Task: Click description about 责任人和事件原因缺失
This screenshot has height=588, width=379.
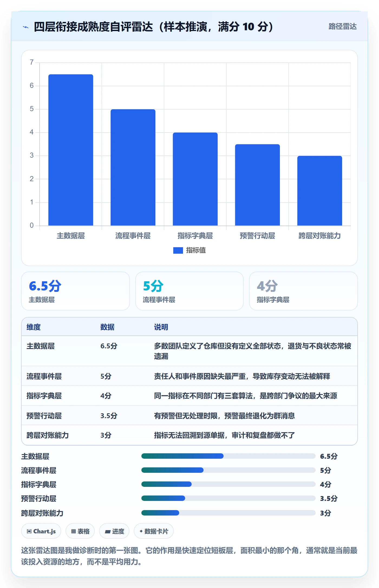Action: [x=242, y=376]
